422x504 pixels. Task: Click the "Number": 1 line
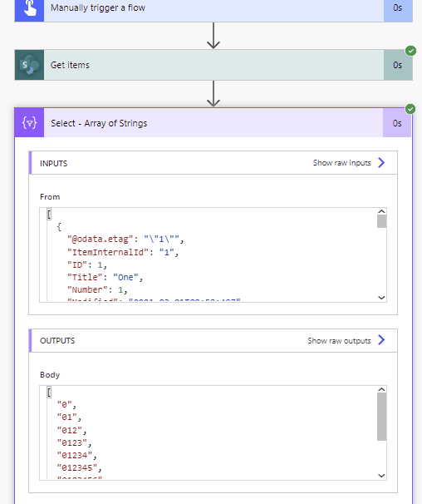tap(97, 290)
